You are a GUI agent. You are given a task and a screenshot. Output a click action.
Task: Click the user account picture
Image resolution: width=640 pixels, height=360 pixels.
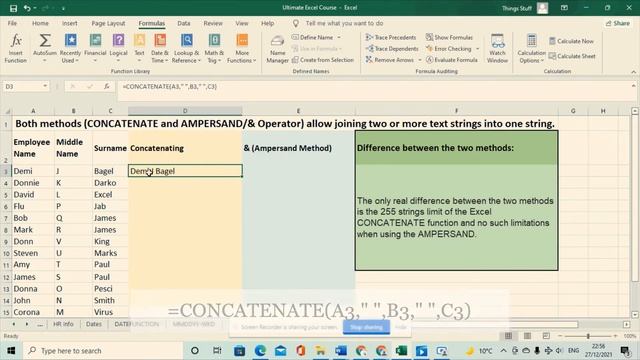pyautogui.click(x=542, y=8)
